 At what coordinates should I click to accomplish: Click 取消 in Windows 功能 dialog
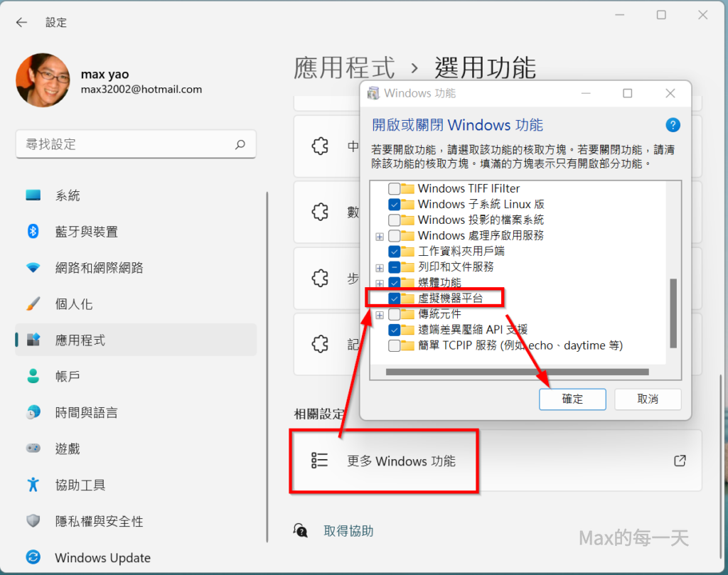(648, 399)
